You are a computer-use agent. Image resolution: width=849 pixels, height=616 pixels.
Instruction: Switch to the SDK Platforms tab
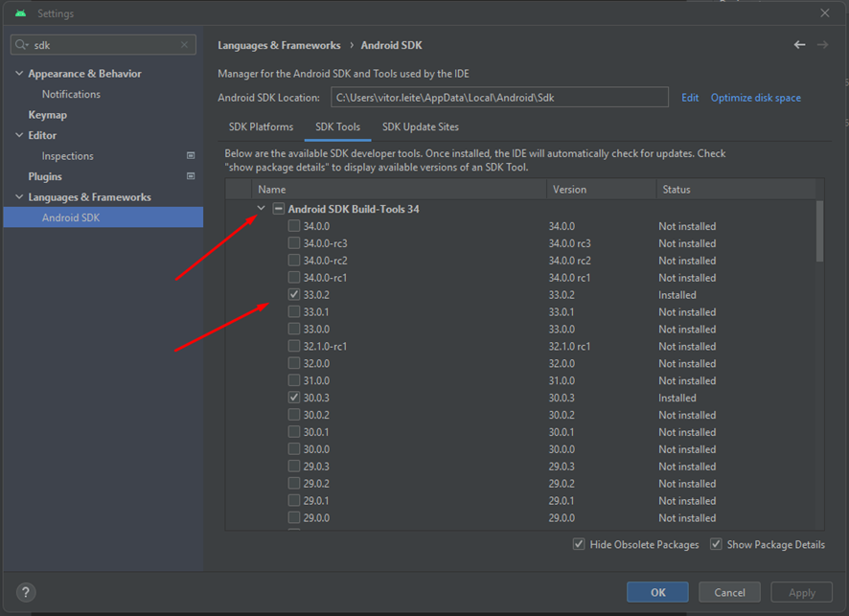(261, 126)
